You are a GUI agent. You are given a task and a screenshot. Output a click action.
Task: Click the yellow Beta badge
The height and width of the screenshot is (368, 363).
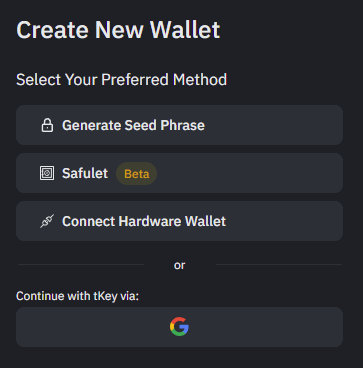136,174
